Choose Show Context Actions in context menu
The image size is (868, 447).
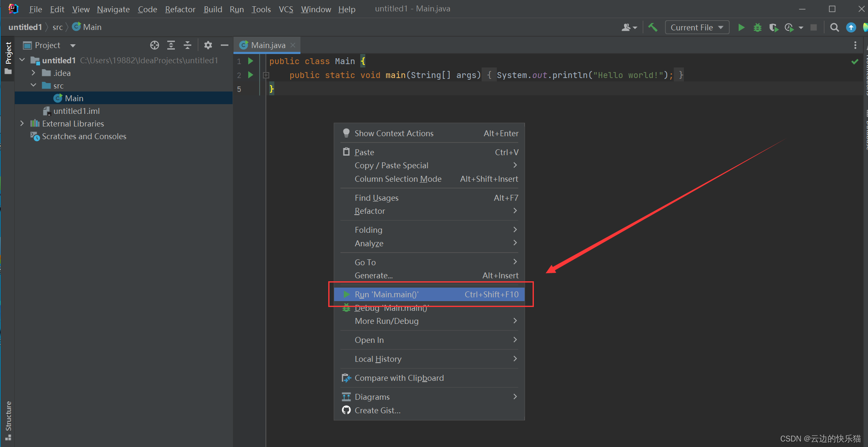click(429, 133)
